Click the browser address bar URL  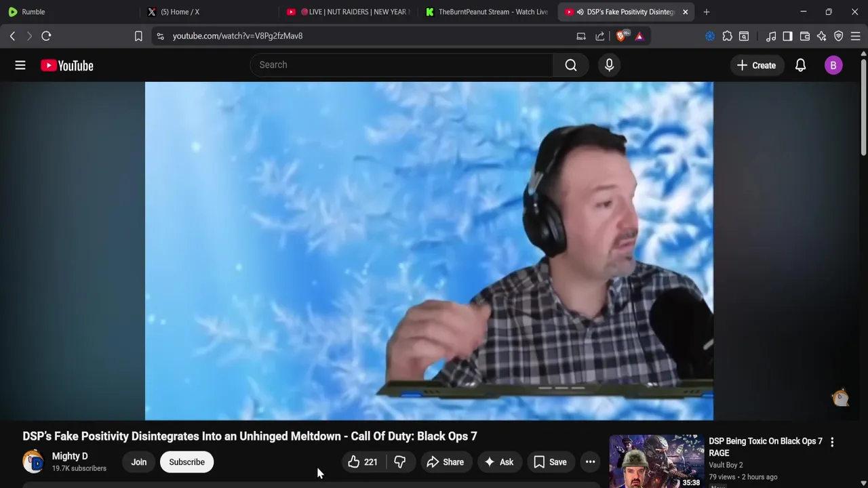237,36
